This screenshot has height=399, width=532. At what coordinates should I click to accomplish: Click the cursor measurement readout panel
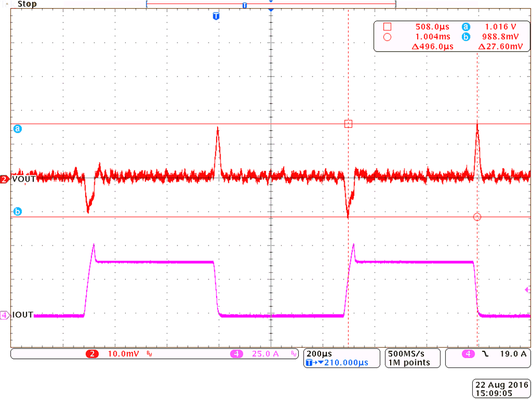[451, 36]
